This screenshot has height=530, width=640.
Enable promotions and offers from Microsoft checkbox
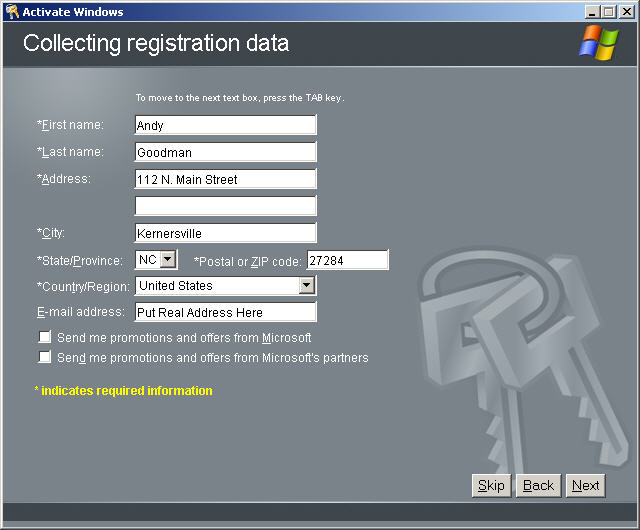pyautogui.click(x=44, y=337)
